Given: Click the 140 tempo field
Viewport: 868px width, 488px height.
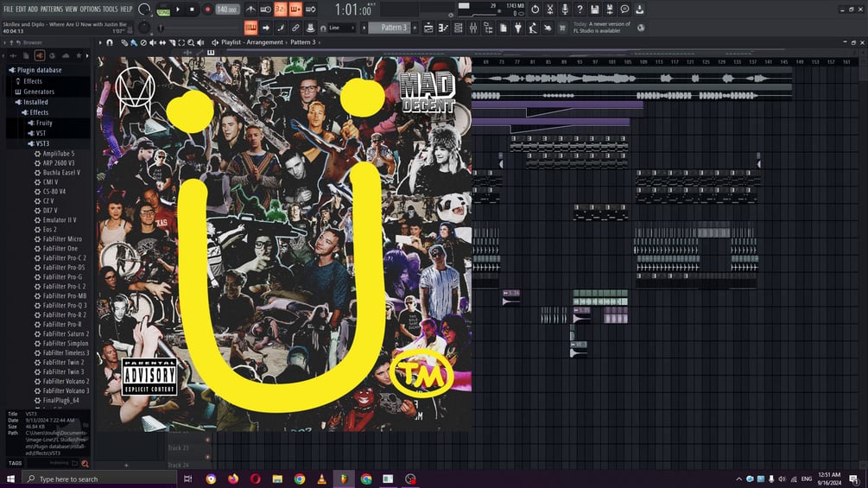Looking at the screenshot, I should click(227, 10).
